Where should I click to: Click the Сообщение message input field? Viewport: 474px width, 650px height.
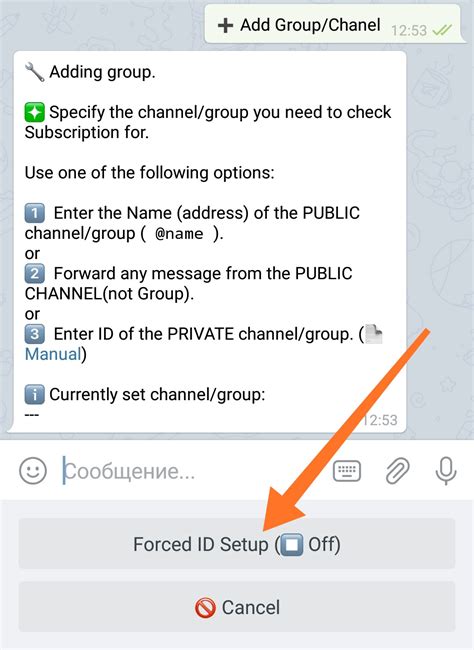click(x=195, y=471)
